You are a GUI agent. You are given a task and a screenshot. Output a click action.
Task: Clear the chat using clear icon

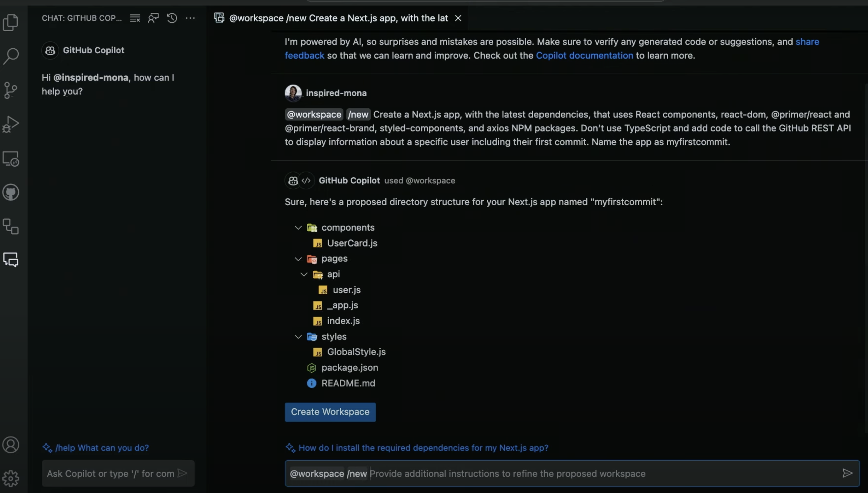135,18
